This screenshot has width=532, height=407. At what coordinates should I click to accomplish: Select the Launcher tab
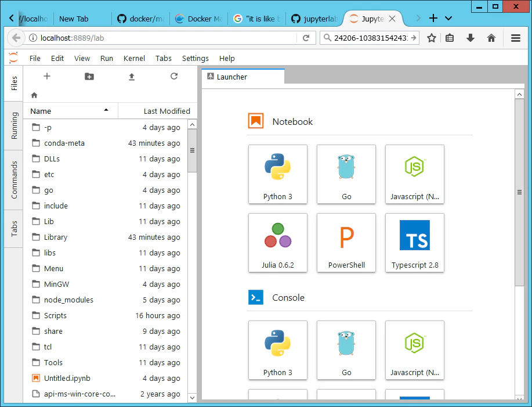[243, 77]
